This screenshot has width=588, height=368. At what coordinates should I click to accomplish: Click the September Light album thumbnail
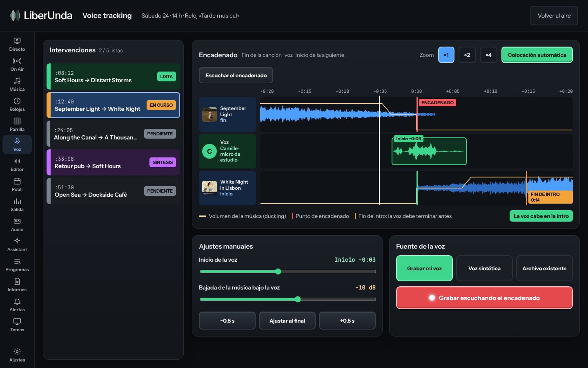(209, 114)
